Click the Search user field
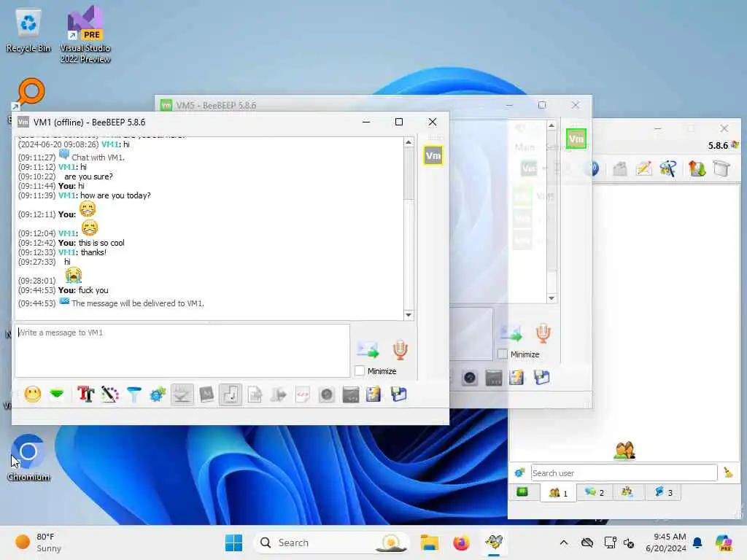This screenshot has height=560, width=747. point(624,472)
